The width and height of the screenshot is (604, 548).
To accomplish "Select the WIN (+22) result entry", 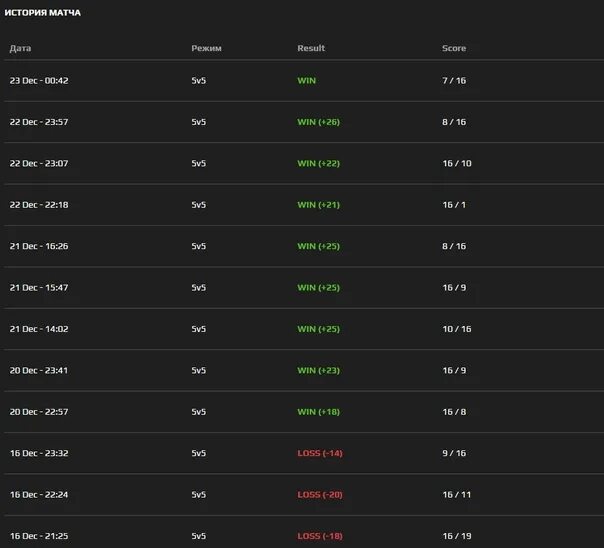I will pyautogui.click(x=319, y=163).
